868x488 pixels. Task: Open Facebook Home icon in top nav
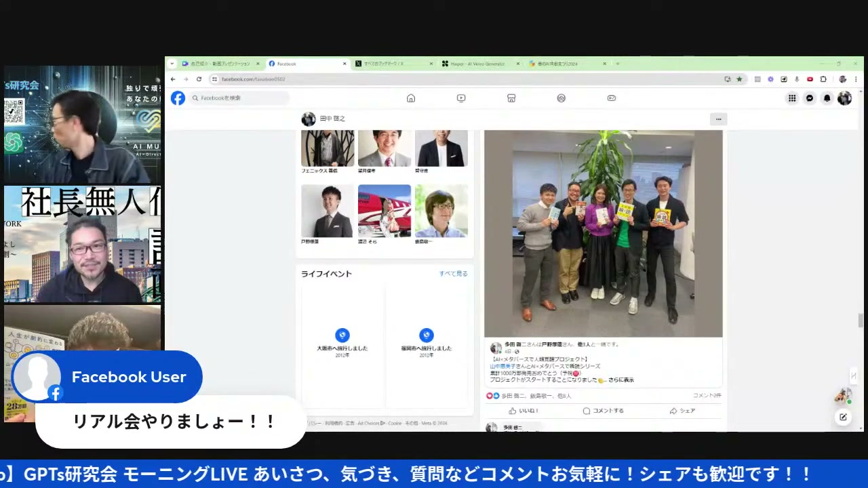[411, 98]
